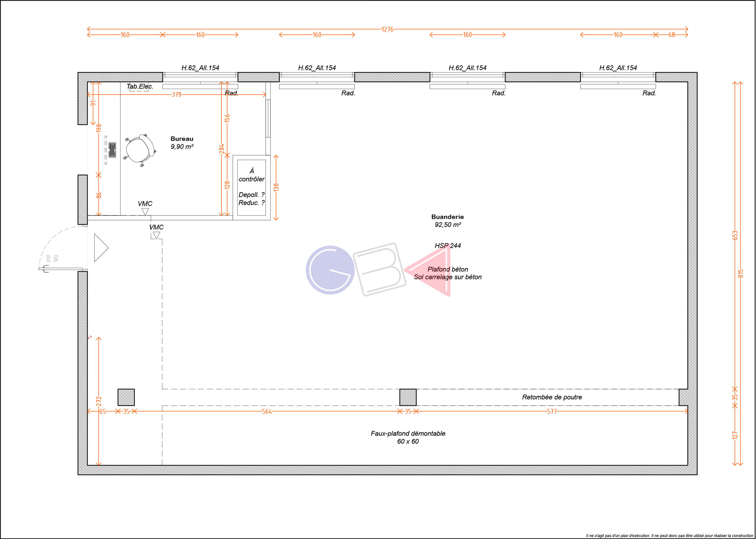Select the 65 horizontal dimension
The width and height of the screenshot is (756, 539).
coord(103,412)
